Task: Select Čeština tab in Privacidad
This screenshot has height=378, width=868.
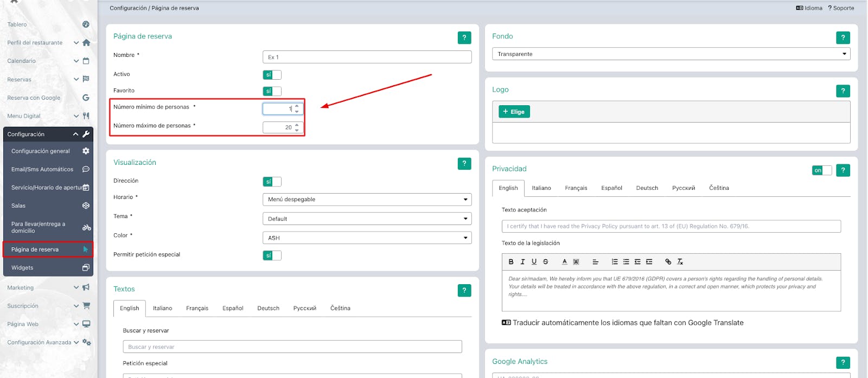Action: (719, 188)
